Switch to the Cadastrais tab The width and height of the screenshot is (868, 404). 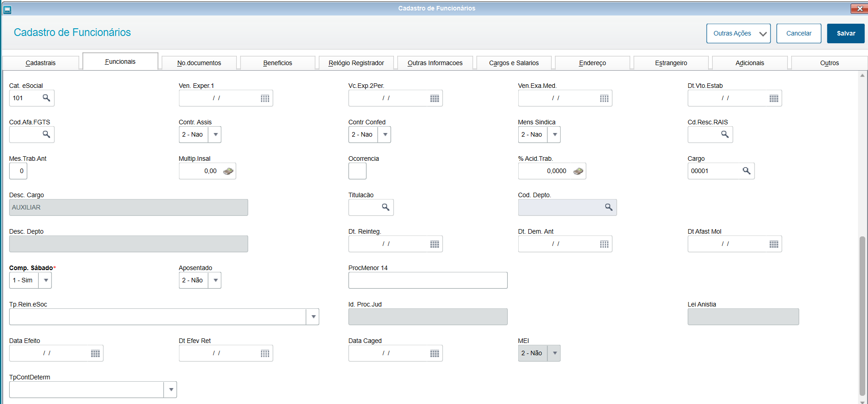pos(41,63)
